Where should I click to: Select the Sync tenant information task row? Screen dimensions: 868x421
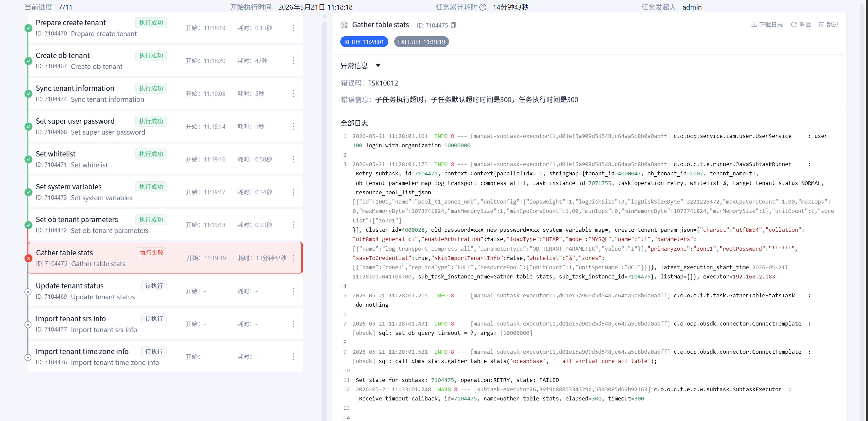pyautogui.click(x=165, y=93)
